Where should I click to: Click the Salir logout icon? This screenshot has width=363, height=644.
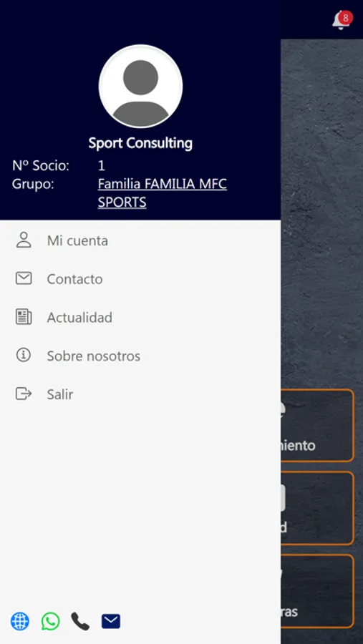[24, 394]
